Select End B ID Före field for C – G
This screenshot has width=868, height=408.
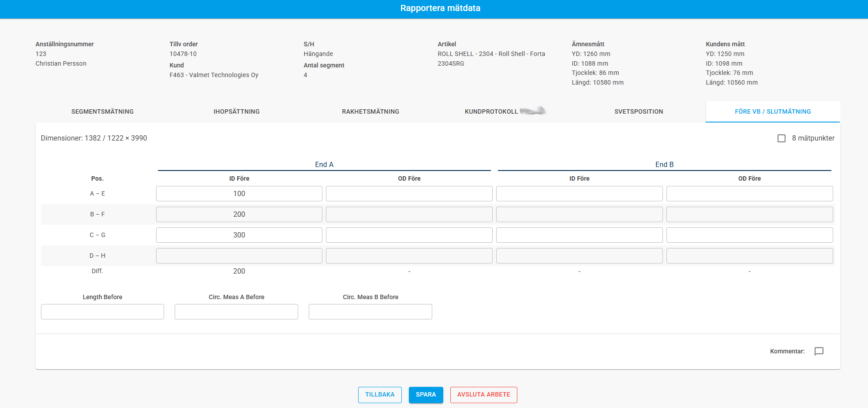(x=579, y=235)
